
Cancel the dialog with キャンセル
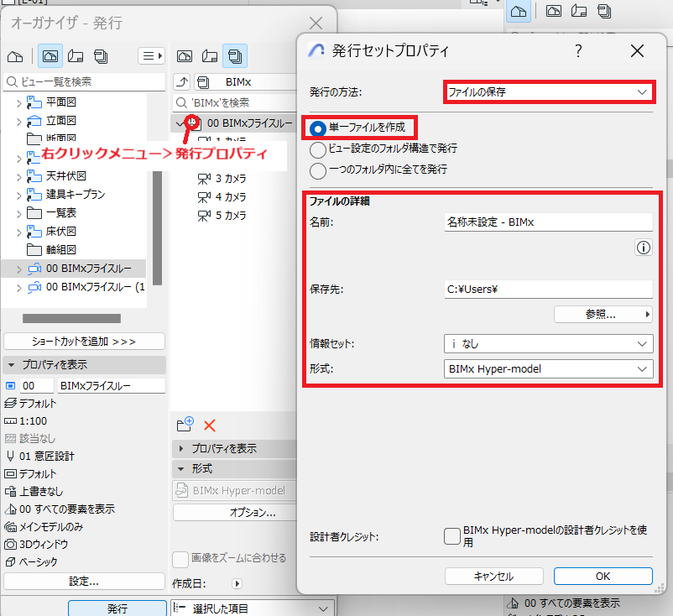(494, 576)
